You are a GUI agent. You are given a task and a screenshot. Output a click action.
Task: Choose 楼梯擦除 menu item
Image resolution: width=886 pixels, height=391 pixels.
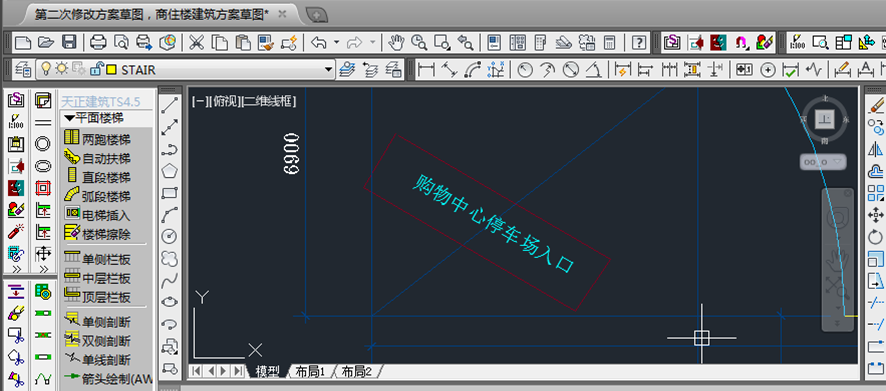(x=106, y=233)
